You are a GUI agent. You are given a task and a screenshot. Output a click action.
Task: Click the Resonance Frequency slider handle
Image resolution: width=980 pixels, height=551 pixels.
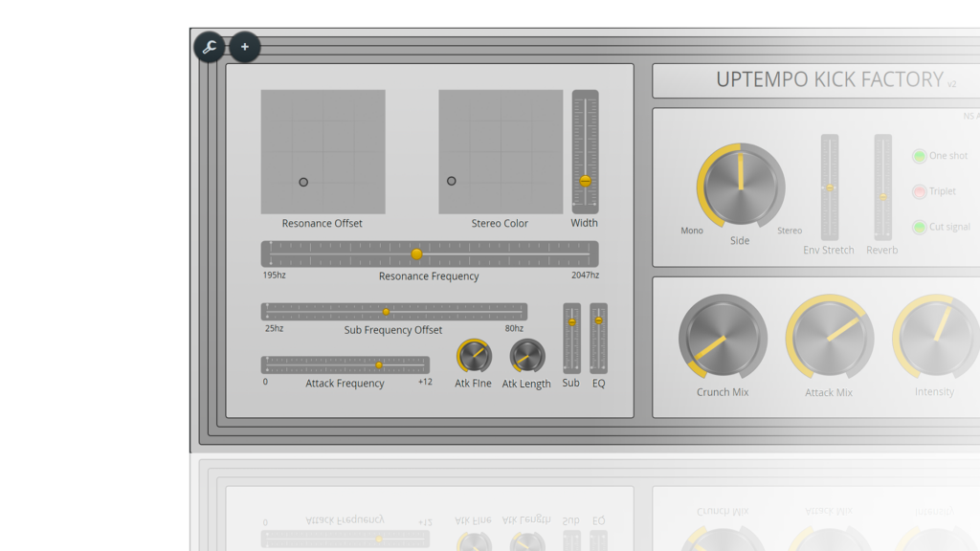point(416,254)
